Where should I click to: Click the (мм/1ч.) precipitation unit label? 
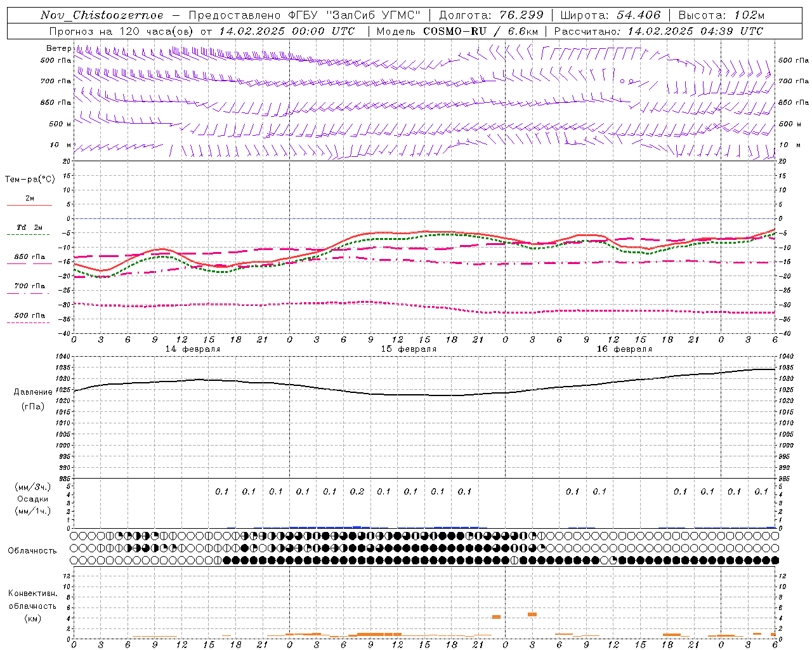(33, 511)
